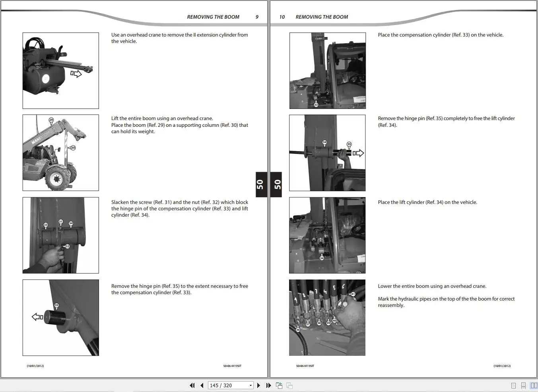Screen dimensions: 538x392
Task: Select the telehandler boom lifting illustration
Action: [61, 153]
